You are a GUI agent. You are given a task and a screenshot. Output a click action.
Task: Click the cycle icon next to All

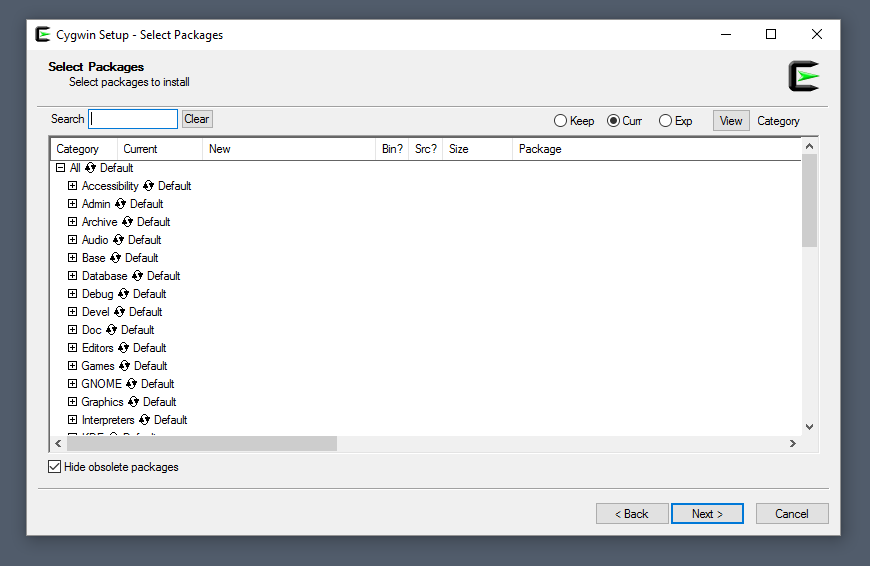click(x=90, y=168)
